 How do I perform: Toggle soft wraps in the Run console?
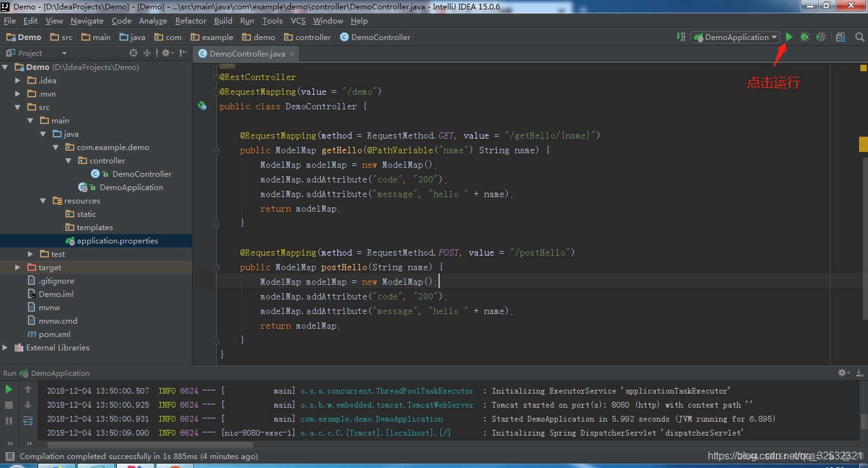click(x=28, y=420)
